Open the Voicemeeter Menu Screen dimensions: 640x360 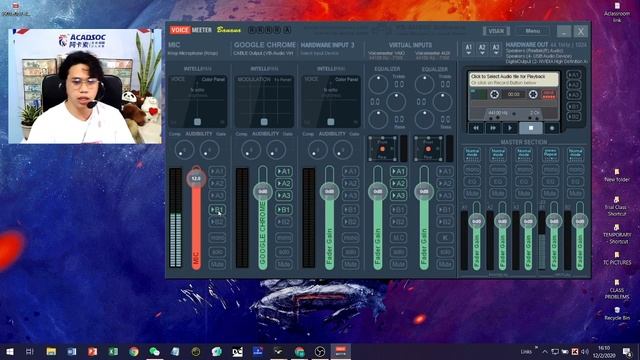coord(533,31)
